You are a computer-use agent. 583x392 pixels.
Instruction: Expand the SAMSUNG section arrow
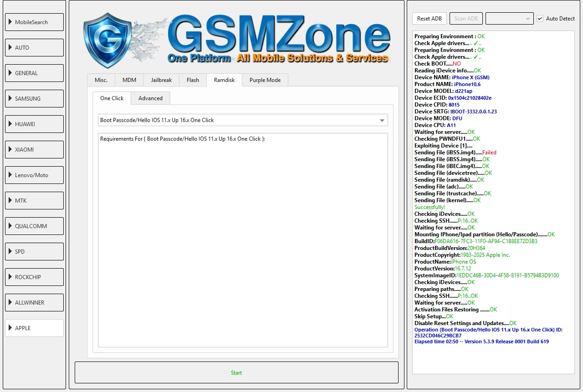click(x=10, y=99)
